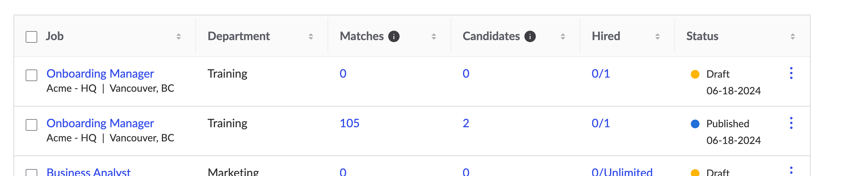The image size is (868, 176).
Task: Sort the table by Department column
Action: pos(311,36)
